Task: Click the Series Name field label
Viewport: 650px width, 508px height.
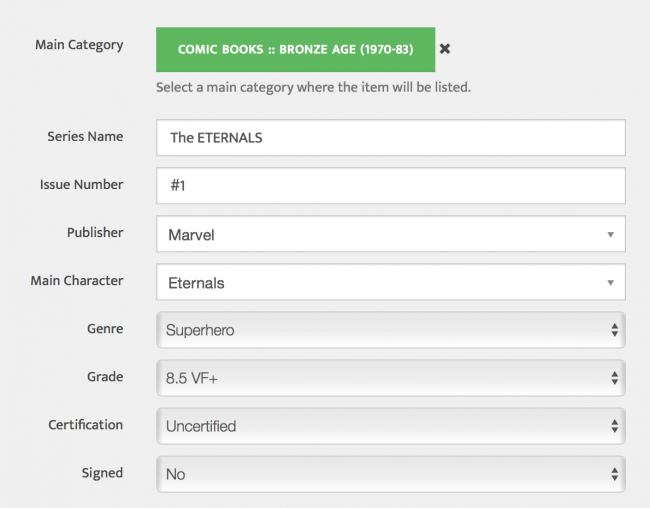Action: (85, 137)
